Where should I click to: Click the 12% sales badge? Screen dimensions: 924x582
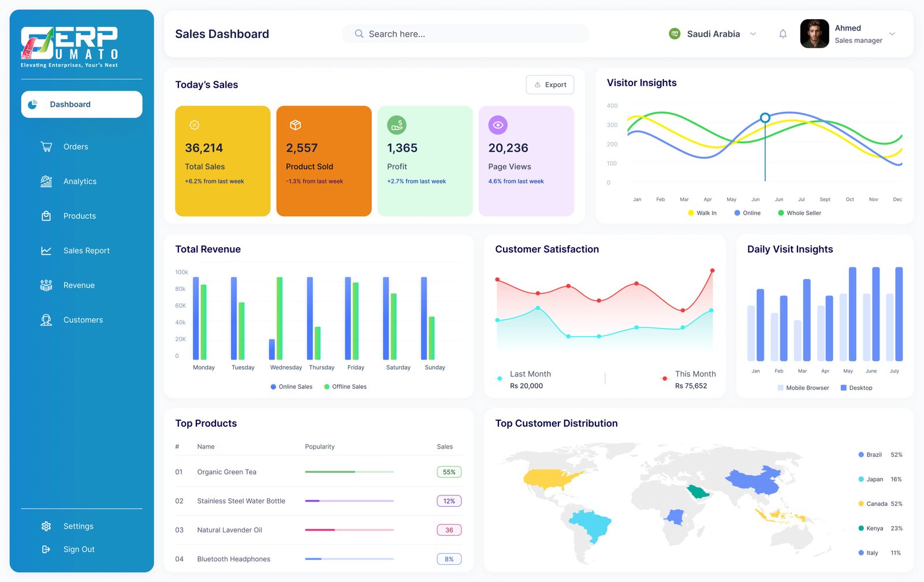[449, 501]
